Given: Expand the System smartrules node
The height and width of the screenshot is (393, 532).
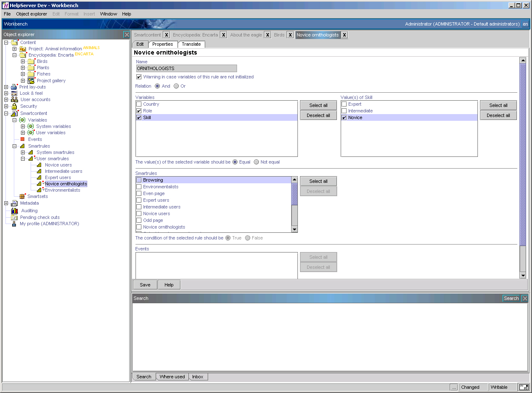Looking at the screenshot, I should pos(23,152).
